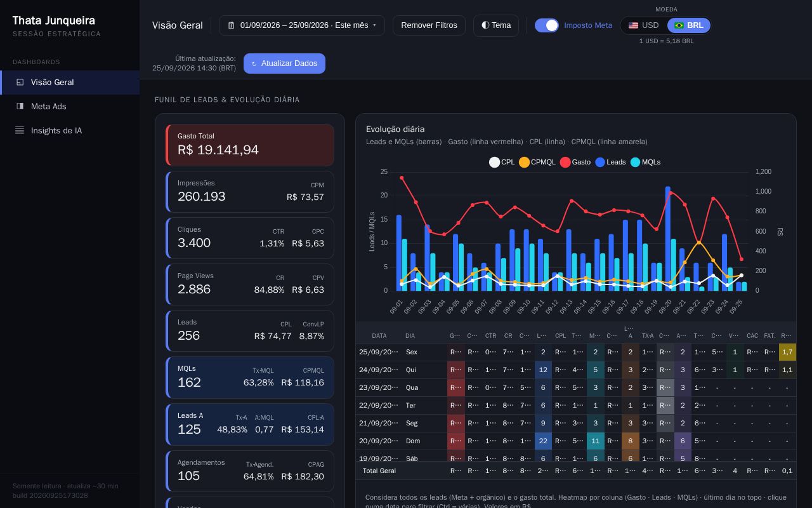Select the 22/09/20… Ter date row

[575, 405]
